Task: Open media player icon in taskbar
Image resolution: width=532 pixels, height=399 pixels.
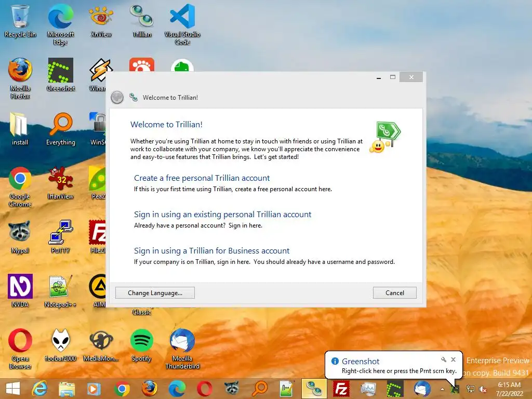Action: click(x=94, y=389)
